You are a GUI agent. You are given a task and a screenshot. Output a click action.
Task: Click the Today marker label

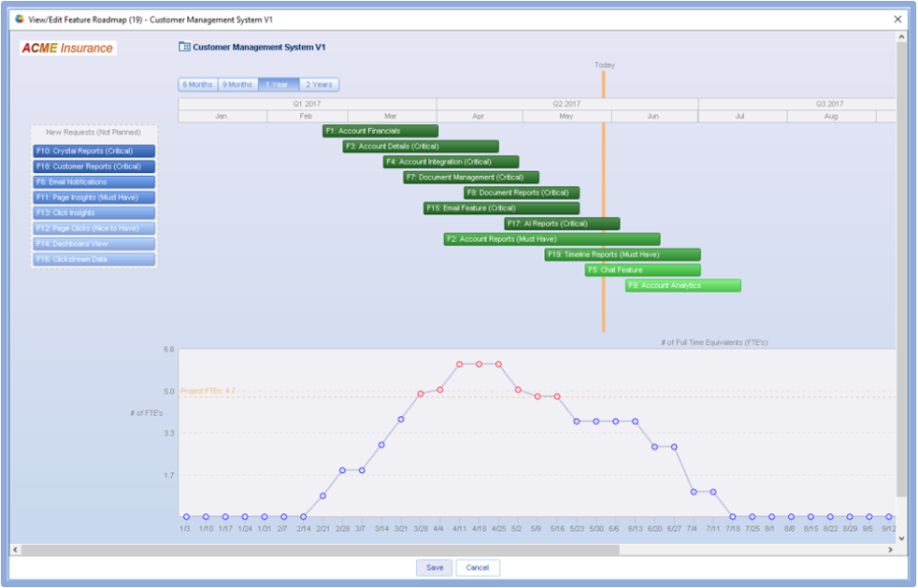pyautogui.click(x=604, y=65)
